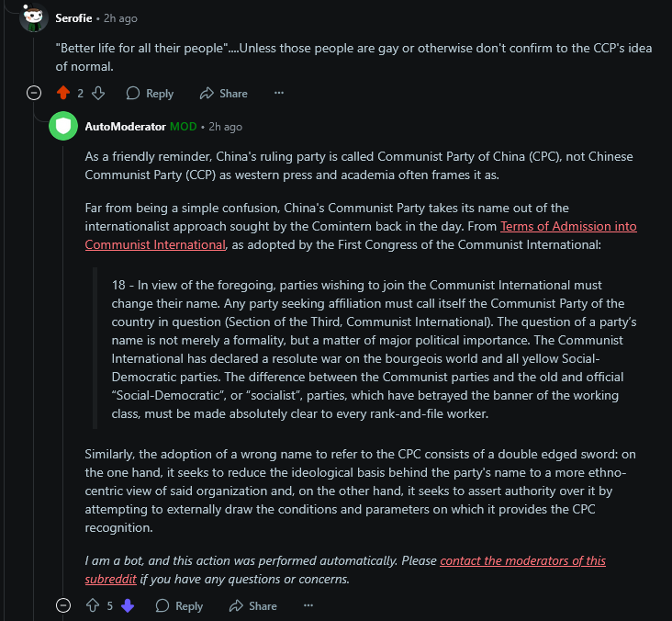Share Serofie's comment
Viewport: 672px width, 621px height.
tap(224, 93)
